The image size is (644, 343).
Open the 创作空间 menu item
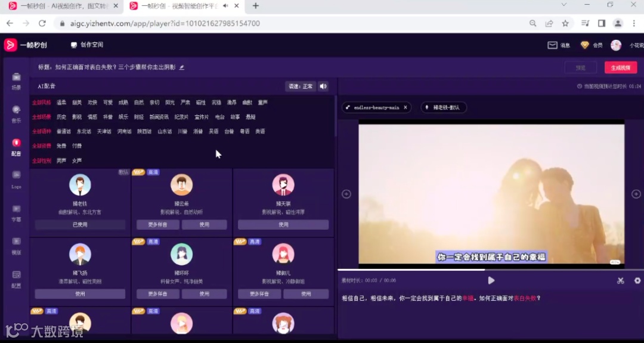(87, 45)
